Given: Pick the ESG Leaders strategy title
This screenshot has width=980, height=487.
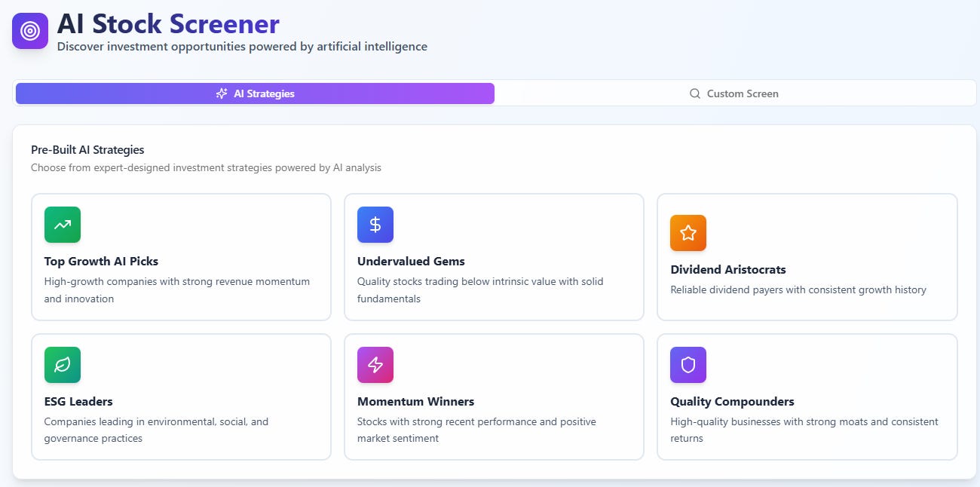Looking at the screenshot, I should pos(78,402).
